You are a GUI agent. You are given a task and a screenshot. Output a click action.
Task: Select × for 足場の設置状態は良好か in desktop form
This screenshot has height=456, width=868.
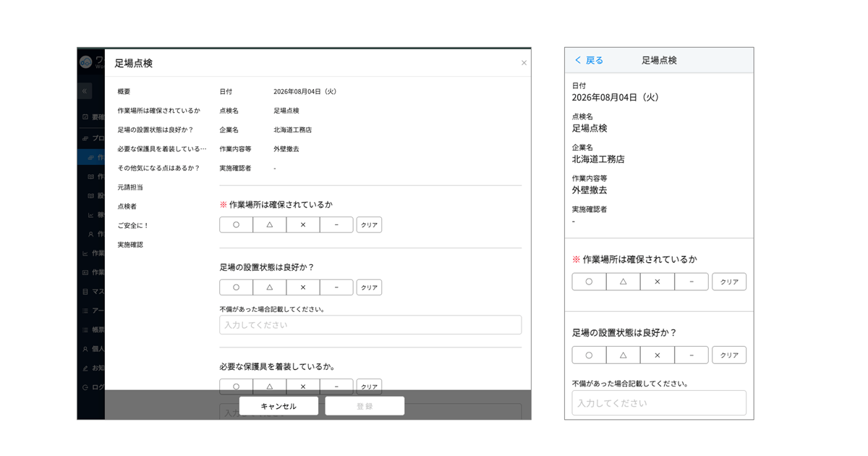coord(303,287)
